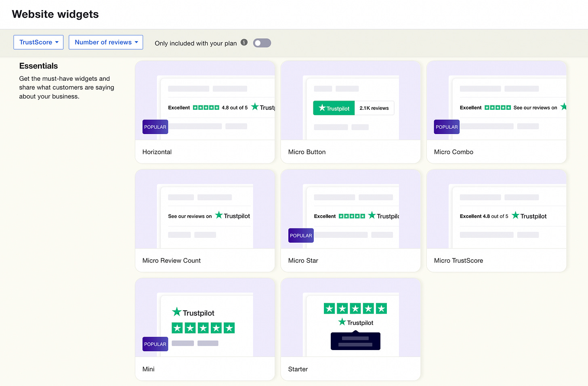Click POPULAR badge on Micro Combo card
Image resolution: width=588 pixels, height=386 pixels.
pos(447,127)
